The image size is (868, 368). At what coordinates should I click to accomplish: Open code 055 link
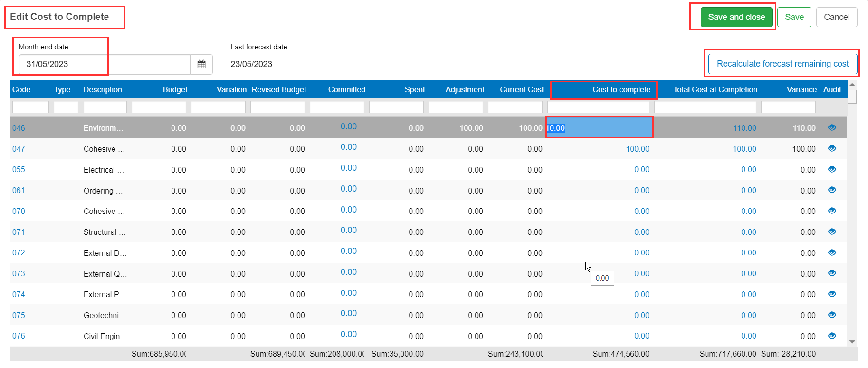coord(19,169)
